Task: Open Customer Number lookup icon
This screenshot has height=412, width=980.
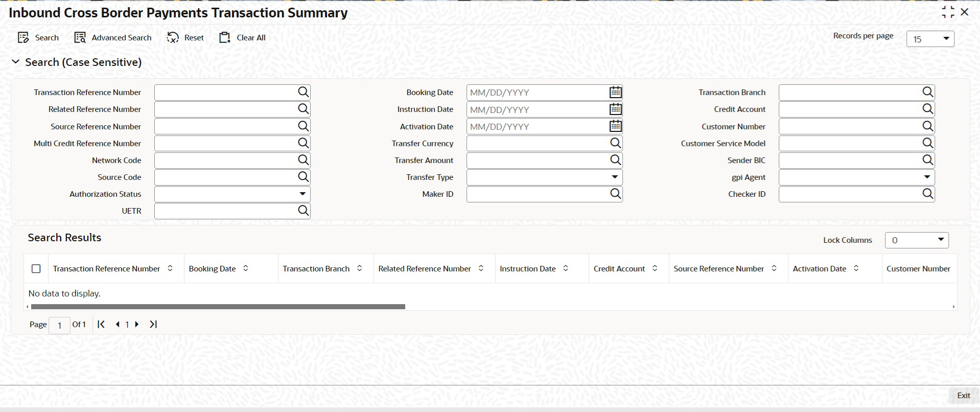Action: (x=927, y=126)
